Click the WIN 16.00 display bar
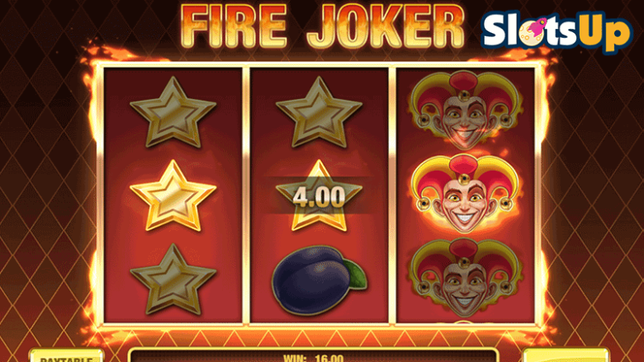The image size is (644, 362). (313, 356)
